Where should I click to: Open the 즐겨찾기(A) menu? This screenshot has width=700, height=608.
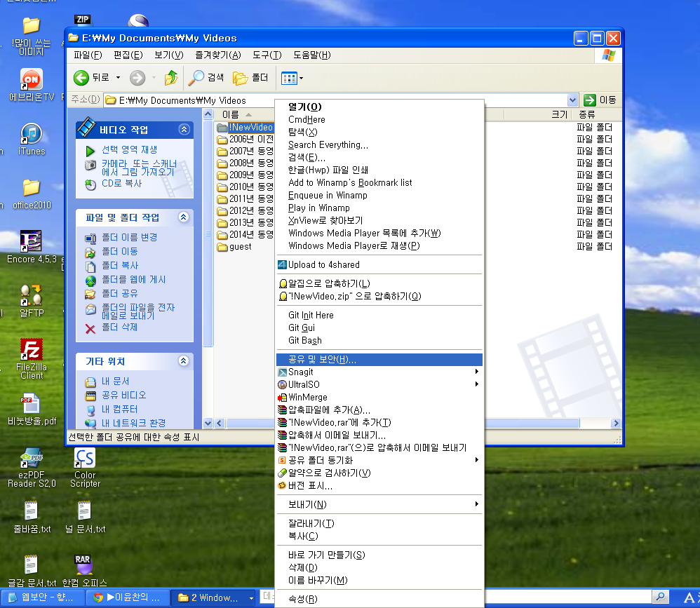tap(218, 55)
